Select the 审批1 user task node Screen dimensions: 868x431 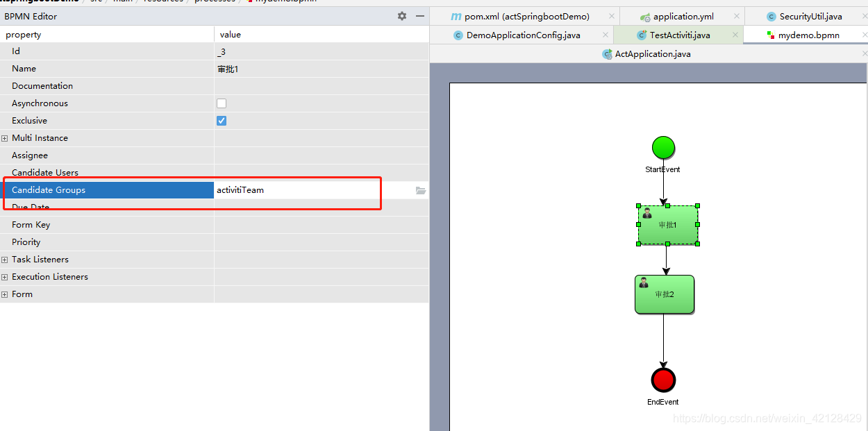tap(667, 225)
